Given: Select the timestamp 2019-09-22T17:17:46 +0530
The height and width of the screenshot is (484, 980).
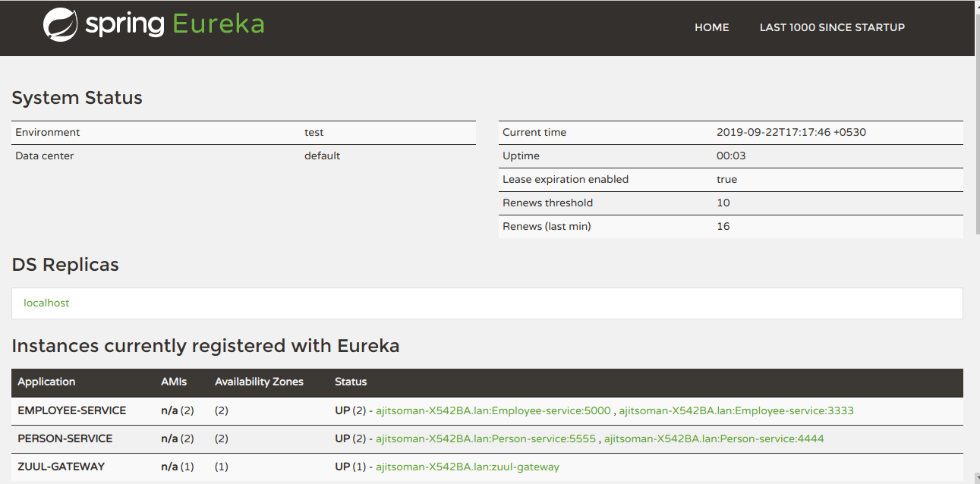Looking at the screenshot, I should click(x=791, y=132).
